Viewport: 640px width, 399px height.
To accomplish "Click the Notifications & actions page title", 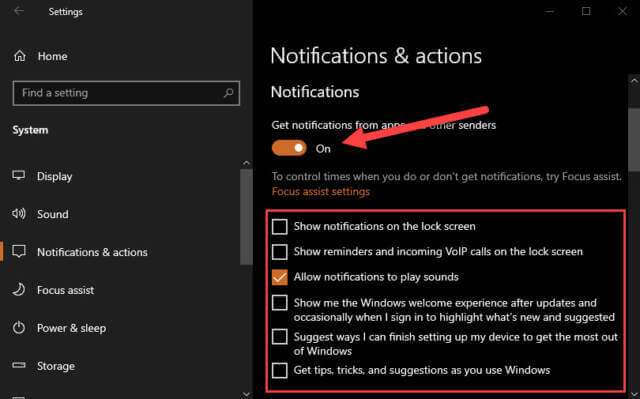I will pyautogui.click(x=376, y=56).
